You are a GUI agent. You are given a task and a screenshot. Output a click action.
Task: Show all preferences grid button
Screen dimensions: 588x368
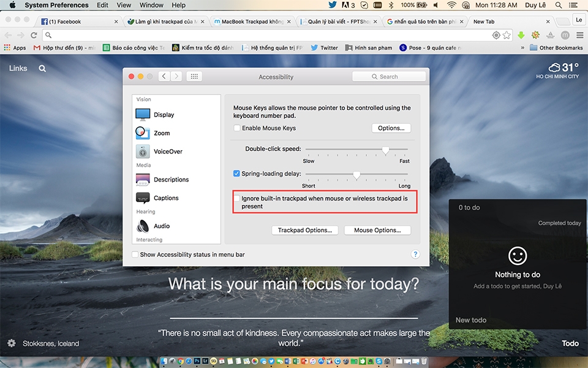(194, 76)
